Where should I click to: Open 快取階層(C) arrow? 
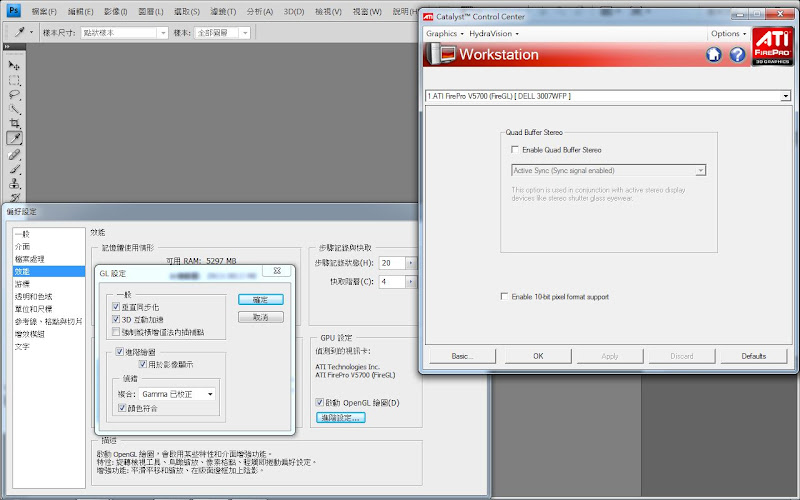point(411,282)
